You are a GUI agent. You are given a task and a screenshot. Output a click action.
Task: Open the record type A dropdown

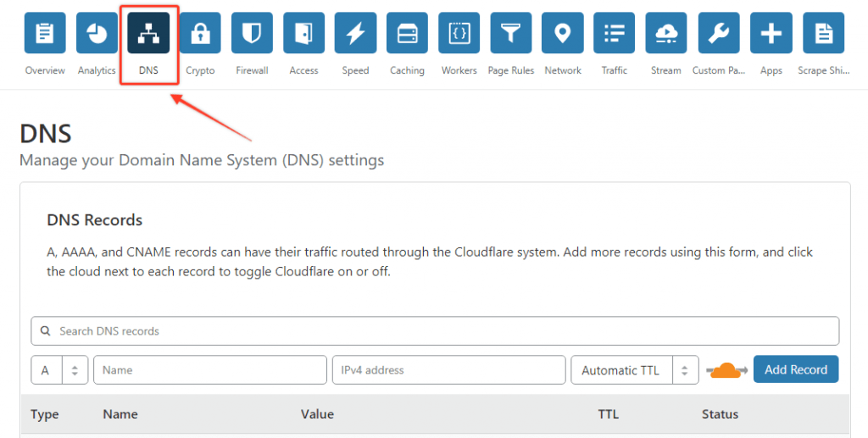[59, 370]
